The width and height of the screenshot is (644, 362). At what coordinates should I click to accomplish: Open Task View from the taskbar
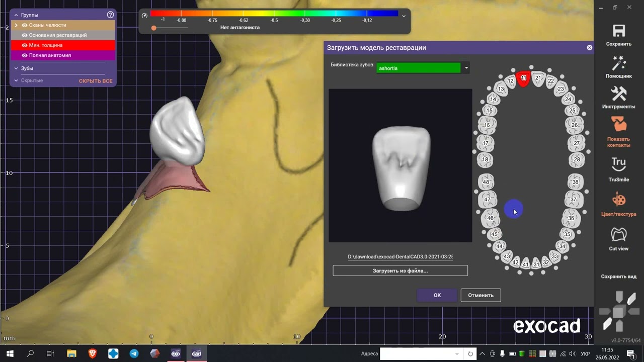point(50,353)
